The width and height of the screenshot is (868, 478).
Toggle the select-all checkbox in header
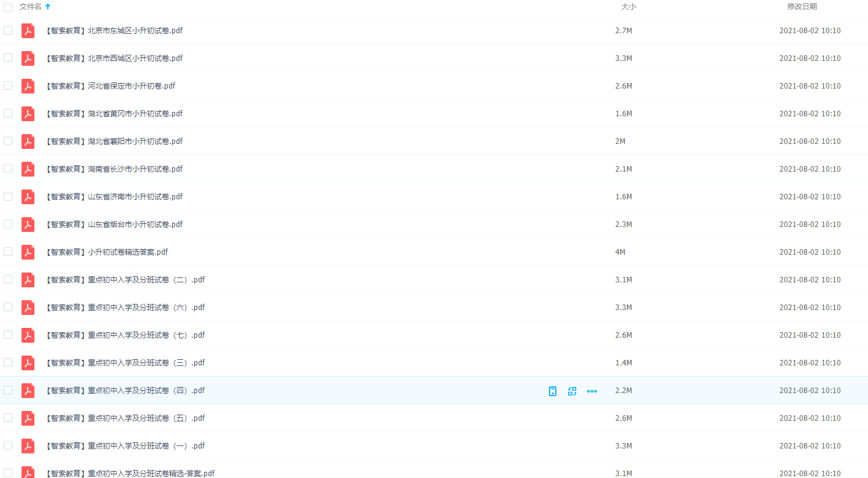(x=8, y=7)
